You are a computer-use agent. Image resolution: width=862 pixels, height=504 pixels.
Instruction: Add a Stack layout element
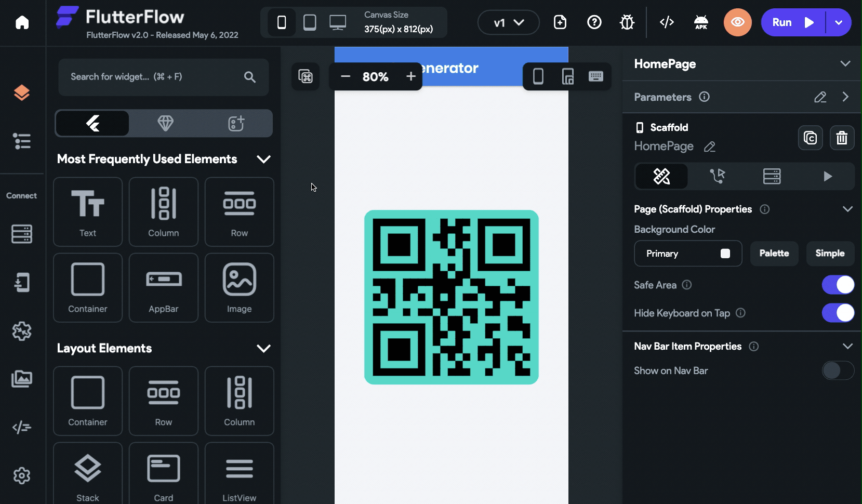[x=88, y=473]
